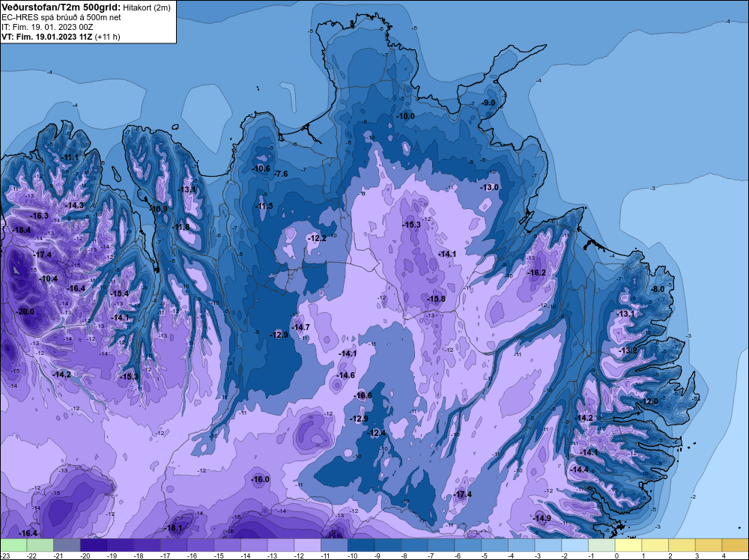Click the -10.4 temperature reading
The height and width of the screenshot is (560, 749).
tap(48, 279)
